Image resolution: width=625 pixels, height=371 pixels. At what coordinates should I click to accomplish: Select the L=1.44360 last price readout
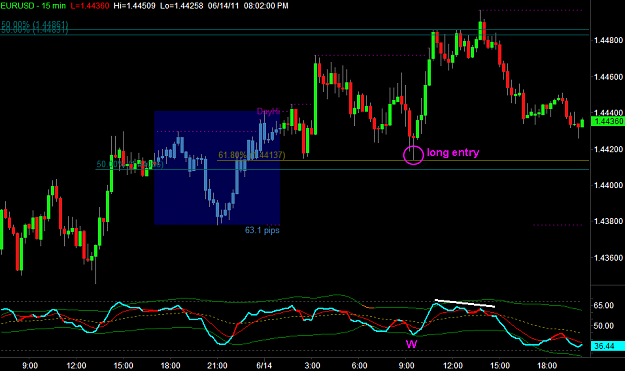pyautogui.click(x=90, y=6)
